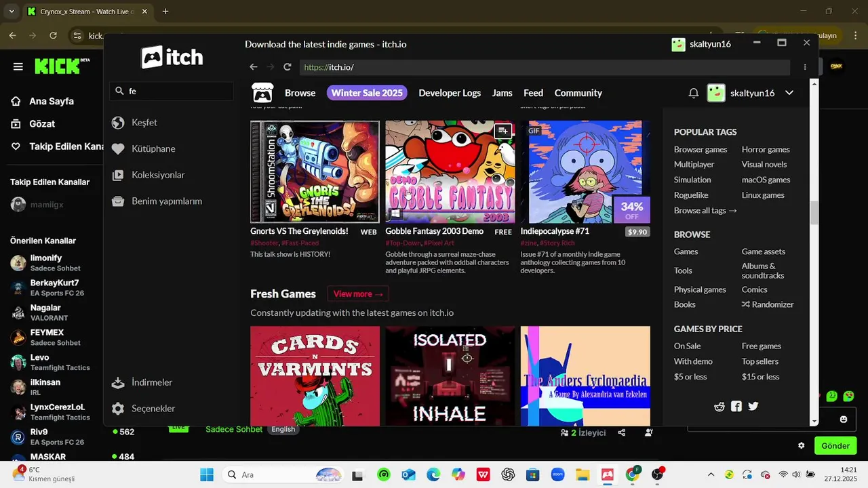Reload the itch.io page
Image resolution: width=868 pixels, height=488 pixels.
coord(288,67)
